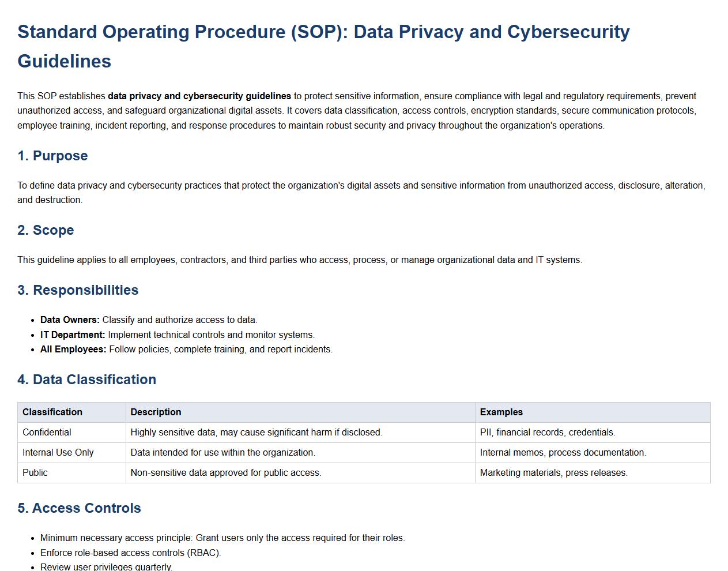The image size is (728, 571).
Task: Click the "Marketing materials, press releases." cell
Action: [553, 473]
